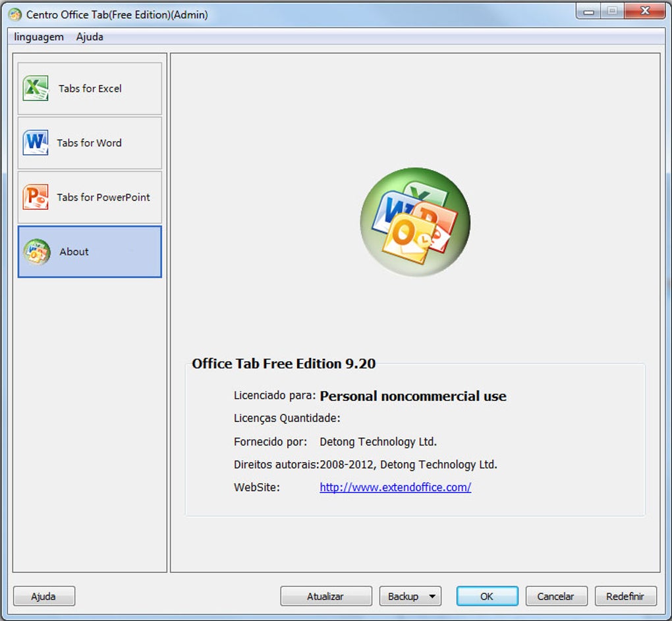Click the app icon in the title bar

click(15, 15)
